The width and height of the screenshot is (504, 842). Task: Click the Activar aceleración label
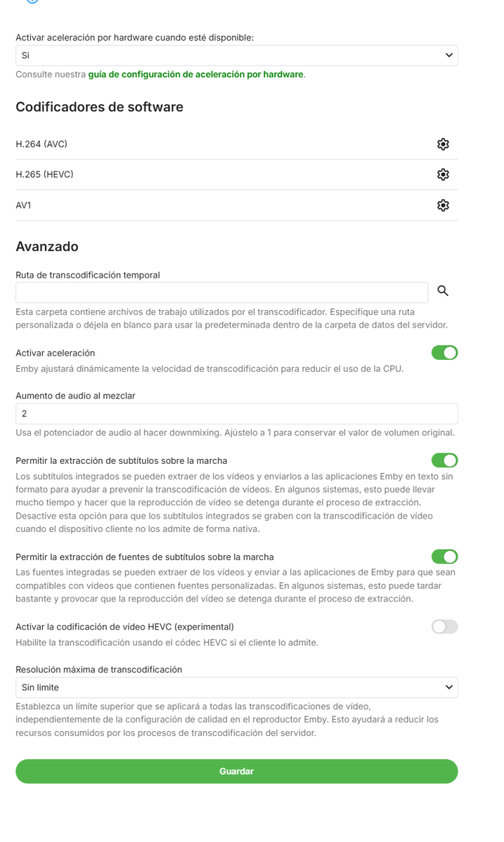point(55,353)
